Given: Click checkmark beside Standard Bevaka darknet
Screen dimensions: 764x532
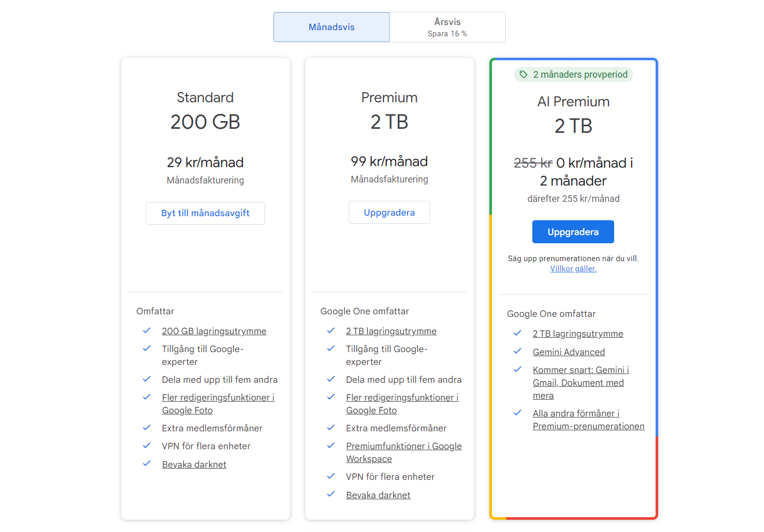Looking at the screenshot, I should pos(147,464).
